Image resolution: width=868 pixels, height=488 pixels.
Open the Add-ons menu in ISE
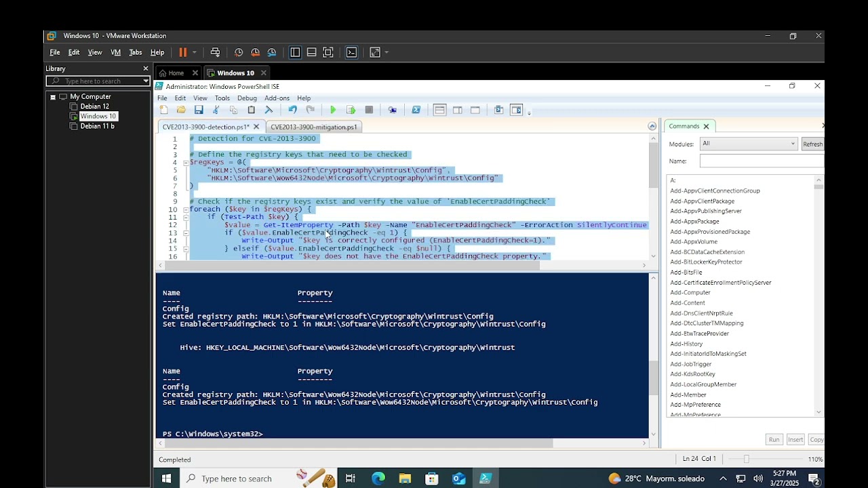pos(277,98)
